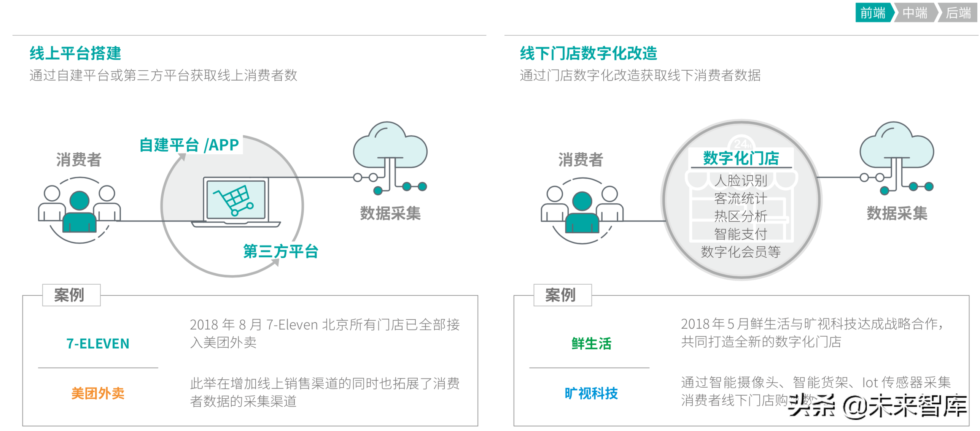This screenshot has width=980, height=431.
Task: Toggle the 第三方平台 option
Action: click(x=280, y=251)
